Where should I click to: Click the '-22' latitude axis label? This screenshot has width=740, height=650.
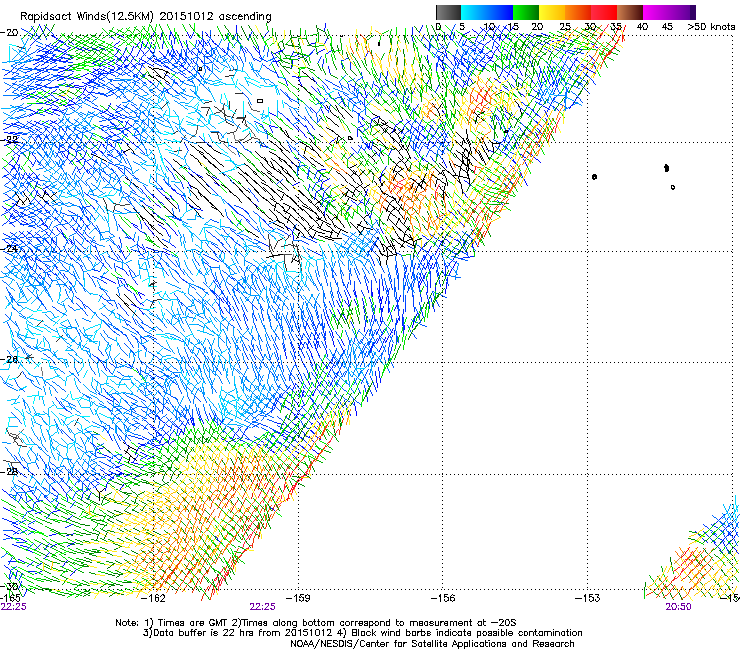coord(9,140)
